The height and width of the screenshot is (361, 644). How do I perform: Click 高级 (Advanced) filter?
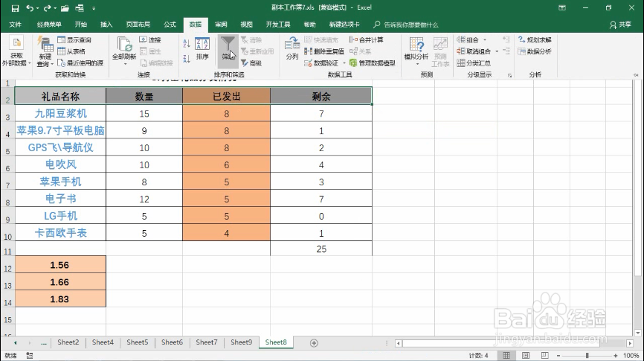(251, 63)
